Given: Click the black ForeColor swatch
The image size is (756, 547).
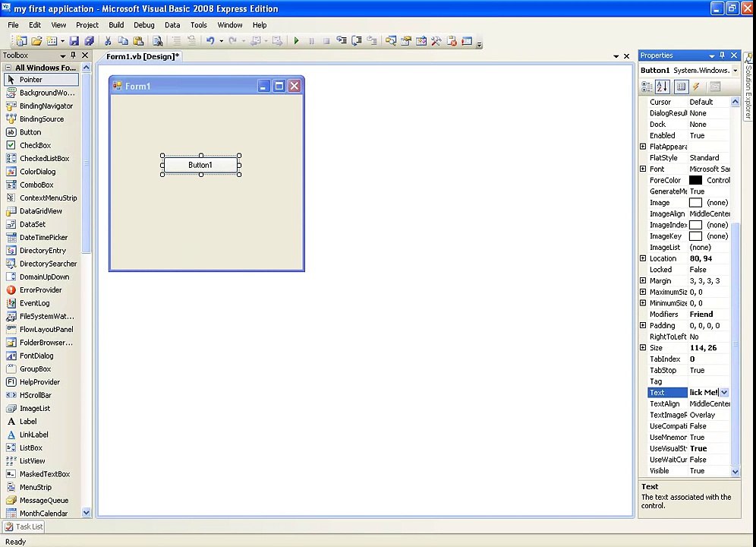Looking at the screenshot, I should pos(695,180).
